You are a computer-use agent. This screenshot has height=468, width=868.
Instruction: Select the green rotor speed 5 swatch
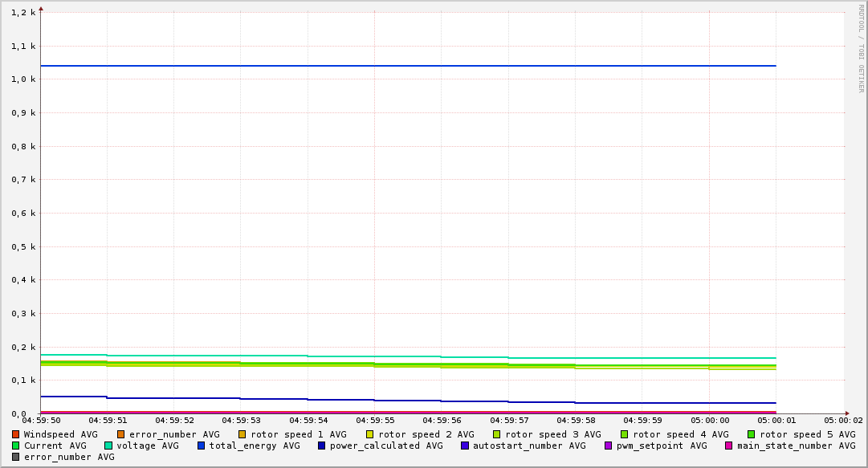click(x=752, y=435)
